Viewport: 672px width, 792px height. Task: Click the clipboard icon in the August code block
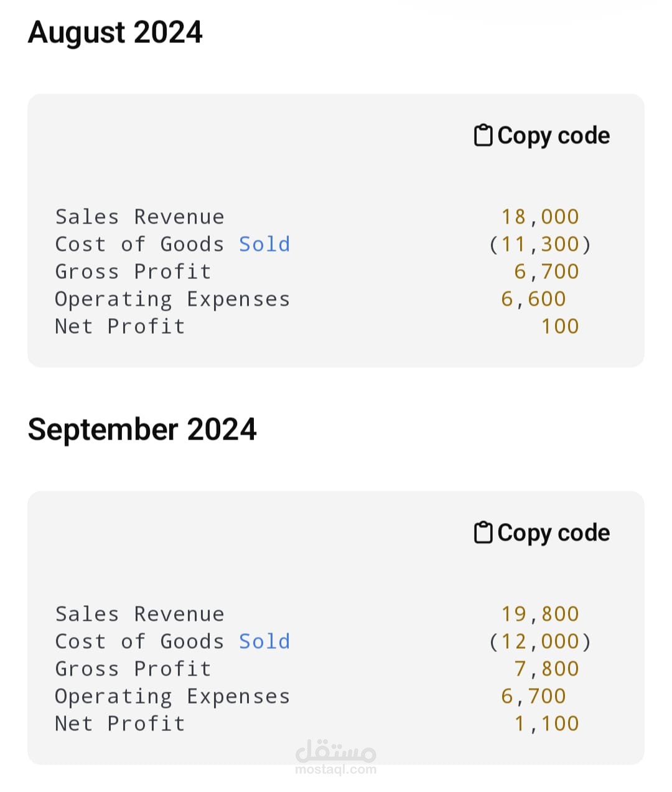click(483, 135)
